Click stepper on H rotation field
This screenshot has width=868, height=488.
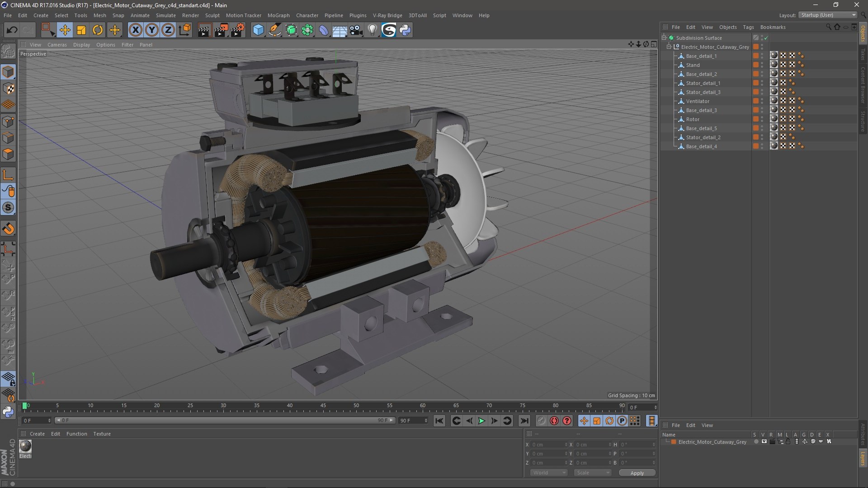(x=654, y=445)
